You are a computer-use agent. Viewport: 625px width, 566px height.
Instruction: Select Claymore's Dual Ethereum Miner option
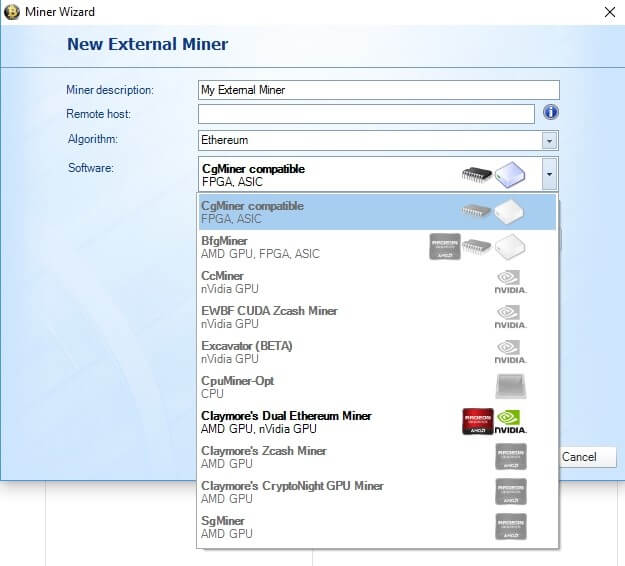(x=377, y=422)
